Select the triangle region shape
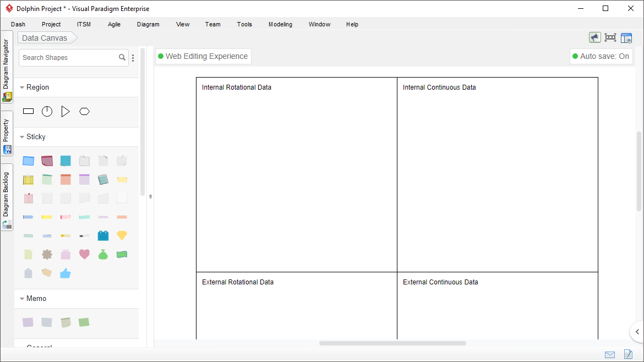 66,111
